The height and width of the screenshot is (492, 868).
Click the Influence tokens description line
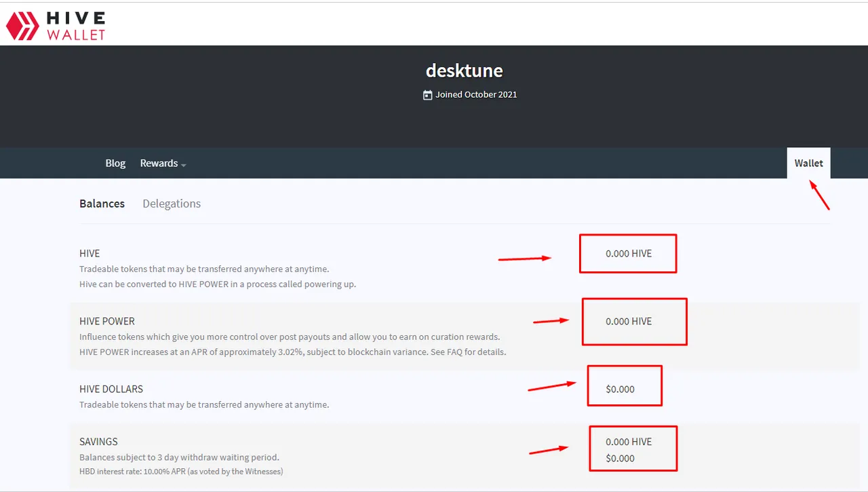[x=290, y=337]
